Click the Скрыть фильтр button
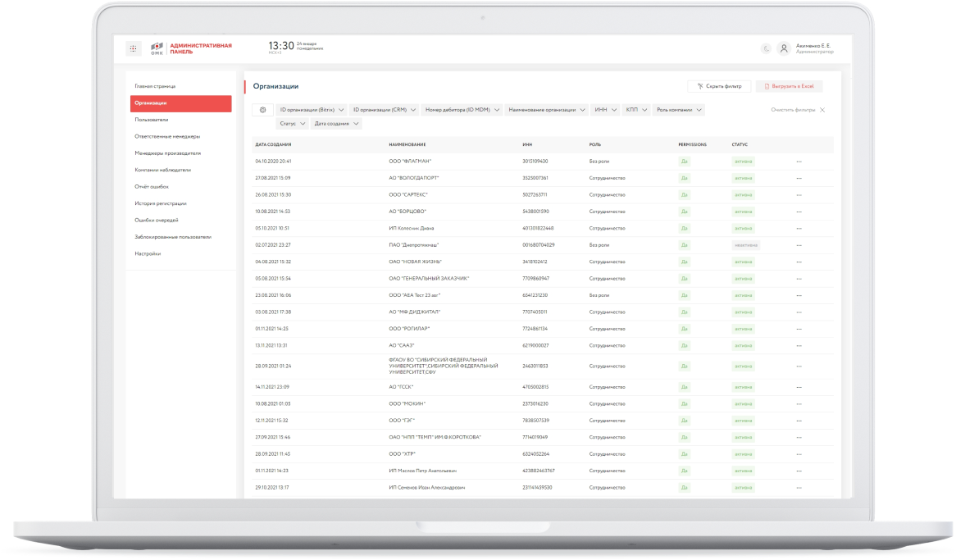 [719, 87]
